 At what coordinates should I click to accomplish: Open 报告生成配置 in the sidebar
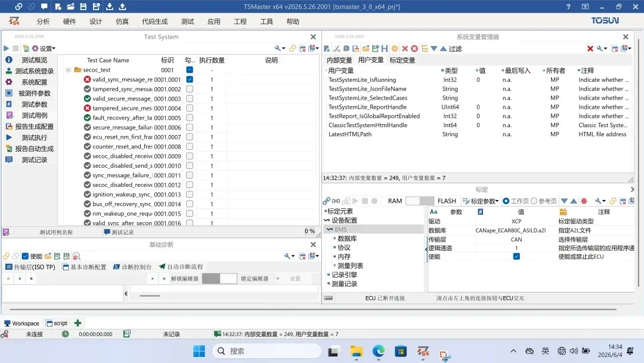point(35,127)
